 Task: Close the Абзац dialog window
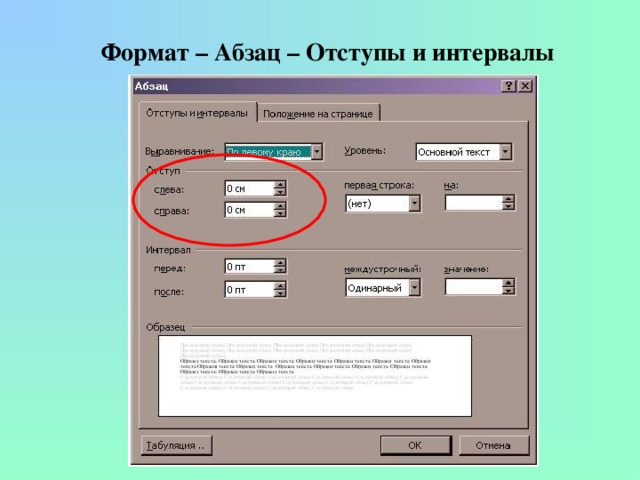point(525,86)
